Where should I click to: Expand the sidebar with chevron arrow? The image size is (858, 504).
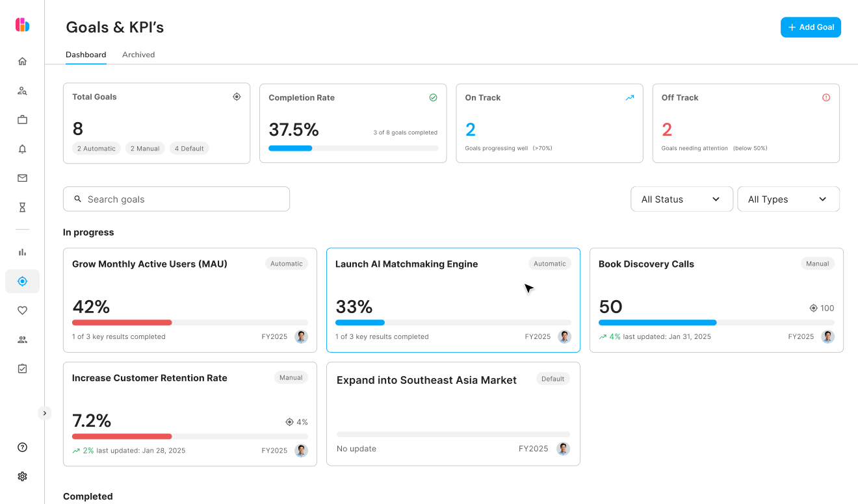(44, 413)
